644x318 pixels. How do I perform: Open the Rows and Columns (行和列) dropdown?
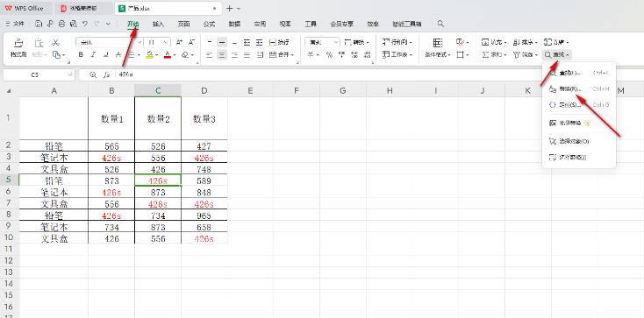397,42
